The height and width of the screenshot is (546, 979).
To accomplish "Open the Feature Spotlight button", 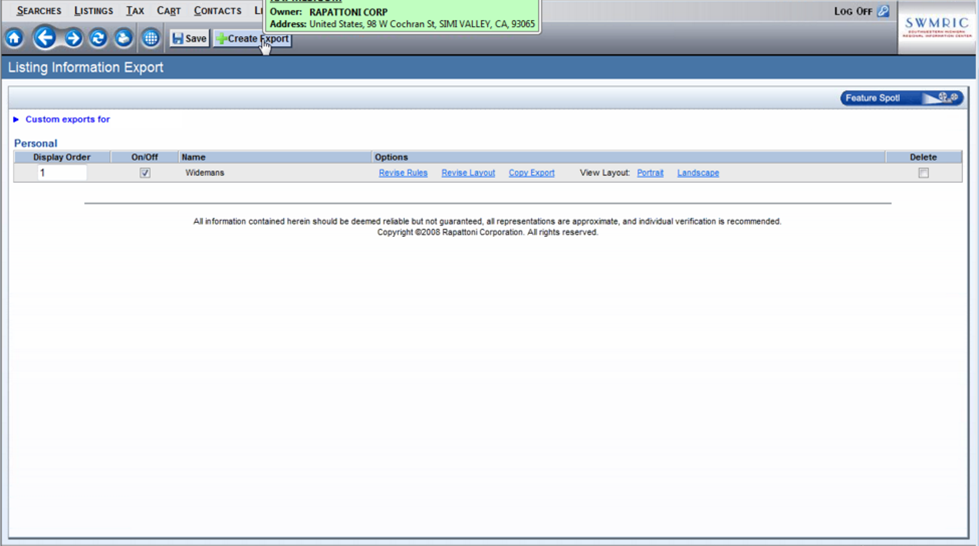I will tap(901, 98).
